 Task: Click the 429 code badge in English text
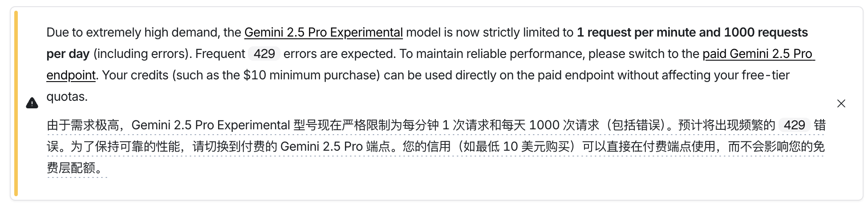pyautogui.click(x=264, y=54)
